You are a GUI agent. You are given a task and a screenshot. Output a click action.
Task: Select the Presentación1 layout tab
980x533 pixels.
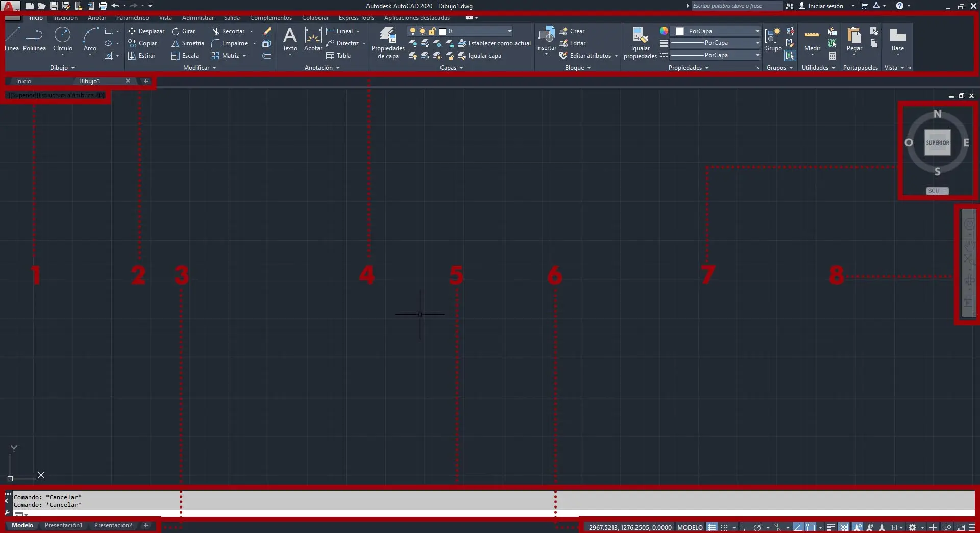click(x=64, y=525)
